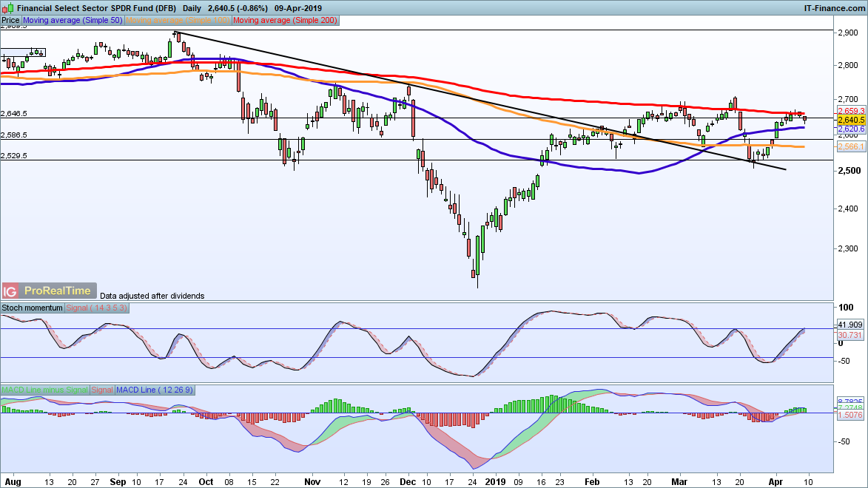Select the Moving average (Simple 100) legend
Screen dimensions: 868x488
click(x=178, y=21)
